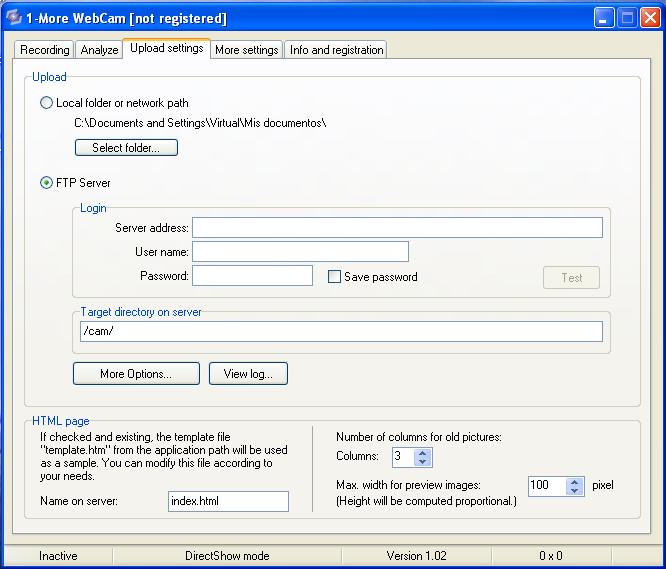This screenshot has height=569, width=666.
Task: Open More Options... dialog
Action: tap(136, 374)
